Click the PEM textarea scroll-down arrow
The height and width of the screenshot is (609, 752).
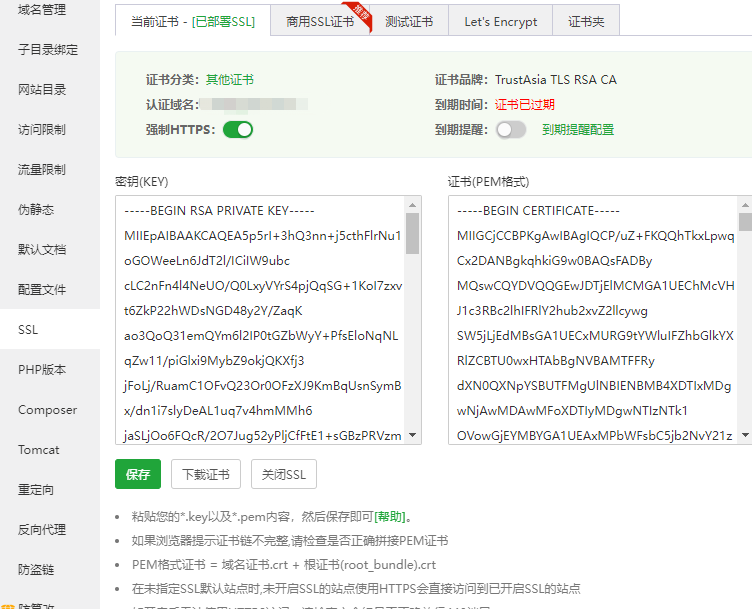745,435
